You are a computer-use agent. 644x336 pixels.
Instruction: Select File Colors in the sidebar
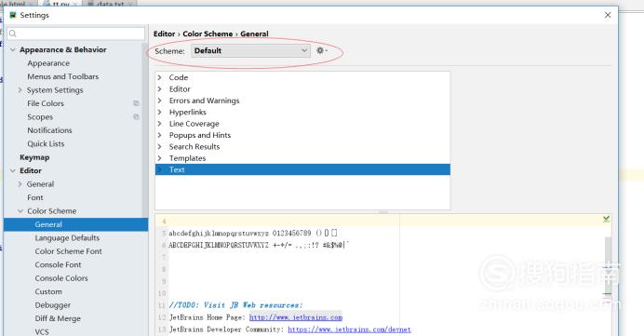(x=46, y=103)
